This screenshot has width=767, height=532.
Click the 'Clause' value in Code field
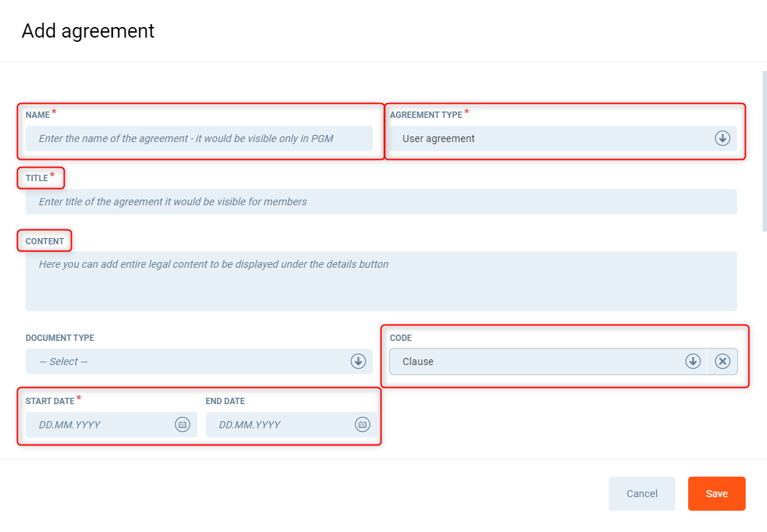pyautogui.click(x=418, y=362)
